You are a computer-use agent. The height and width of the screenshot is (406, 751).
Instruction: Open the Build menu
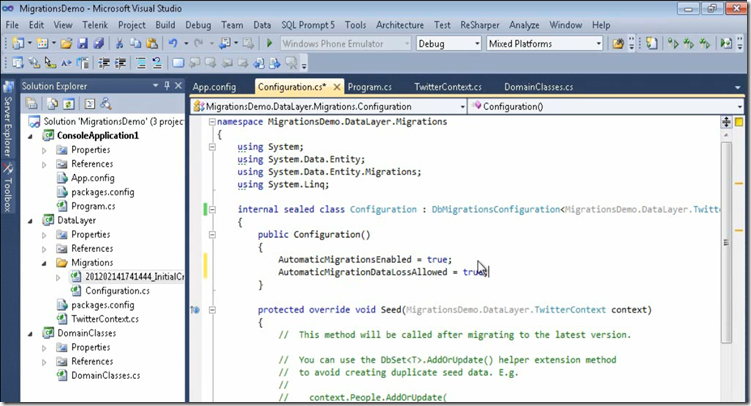[x=165, y=25]
